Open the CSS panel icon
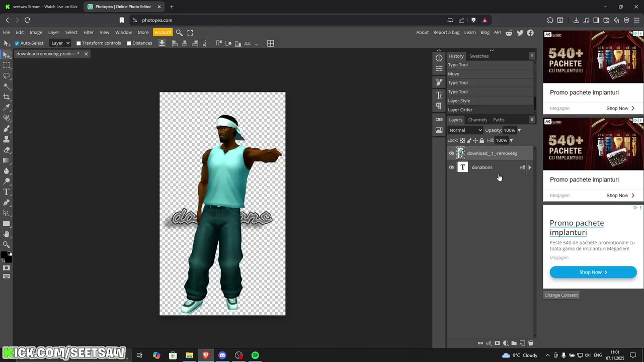Viewport: 644px width, 362px height. coord(439,119)
